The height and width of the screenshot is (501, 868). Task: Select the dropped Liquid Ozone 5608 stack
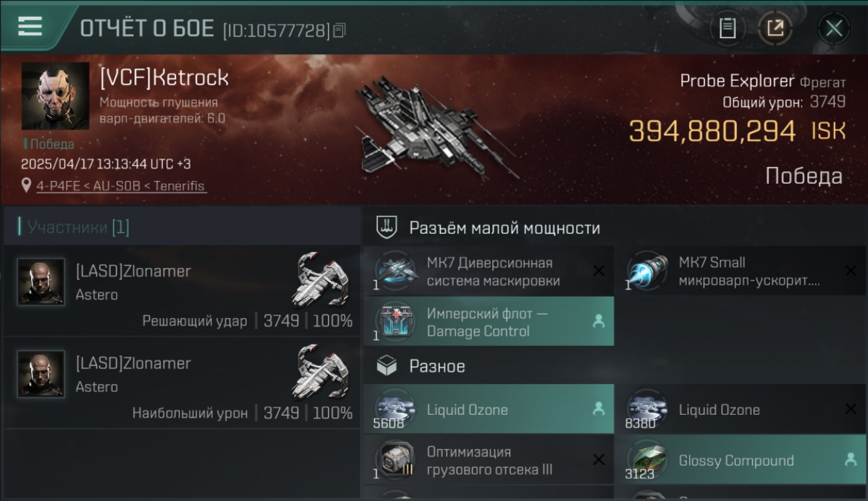click(489, 409)
